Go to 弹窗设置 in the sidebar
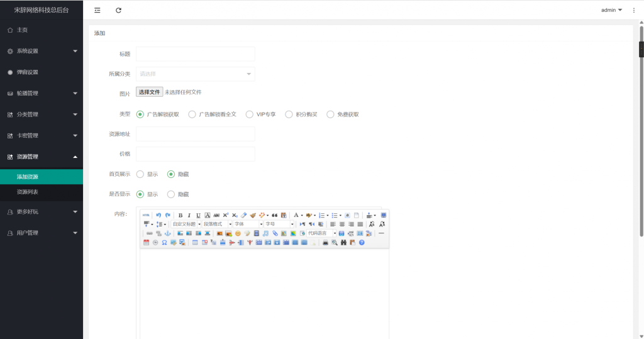The image size is (644, 339). coord(28,72)
